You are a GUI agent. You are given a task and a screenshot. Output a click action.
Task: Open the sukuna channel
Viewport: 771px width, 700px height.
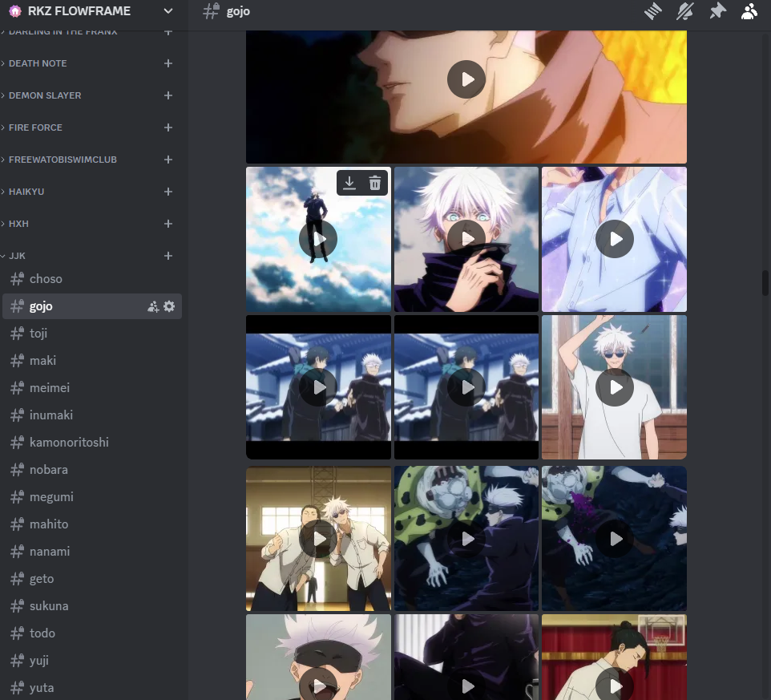(x=92, y=606)
